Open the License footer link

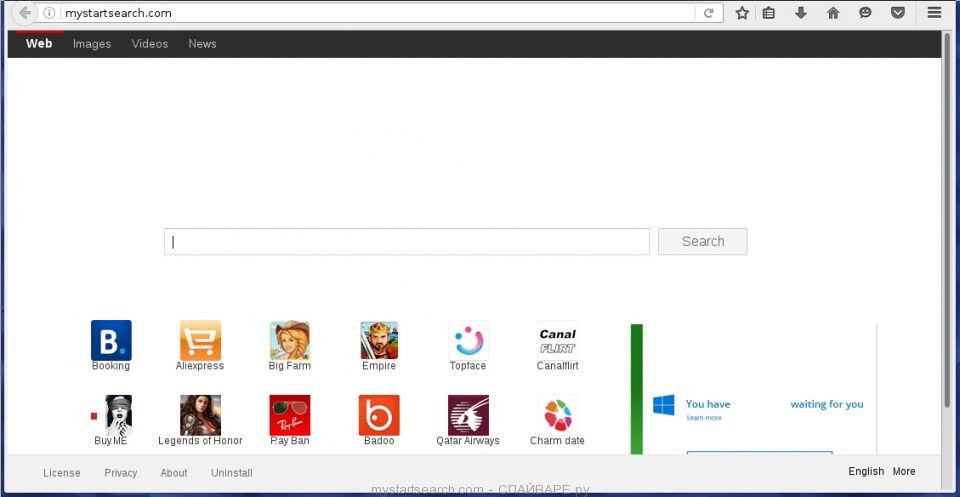[62, 473]
